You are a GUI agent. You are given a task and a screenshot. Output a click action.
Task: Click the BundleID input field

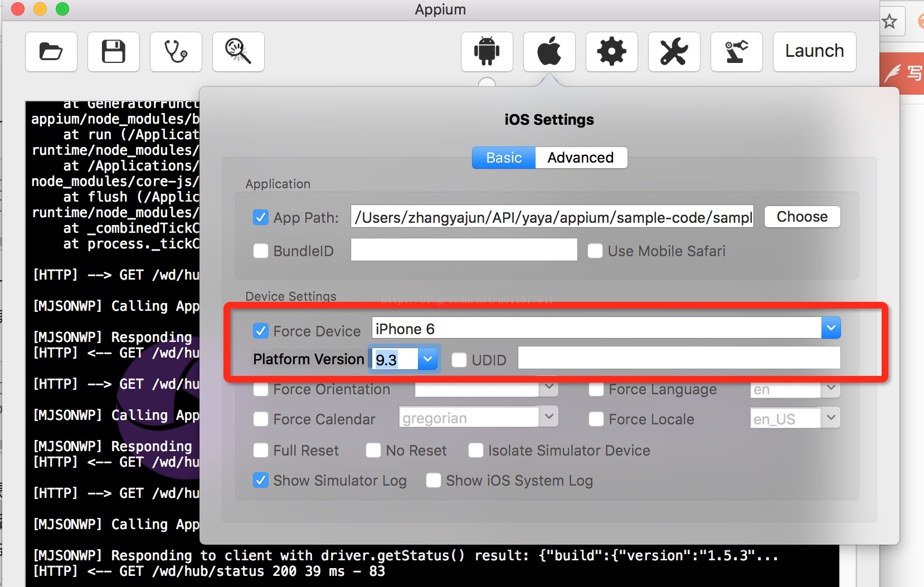[464, 250]
